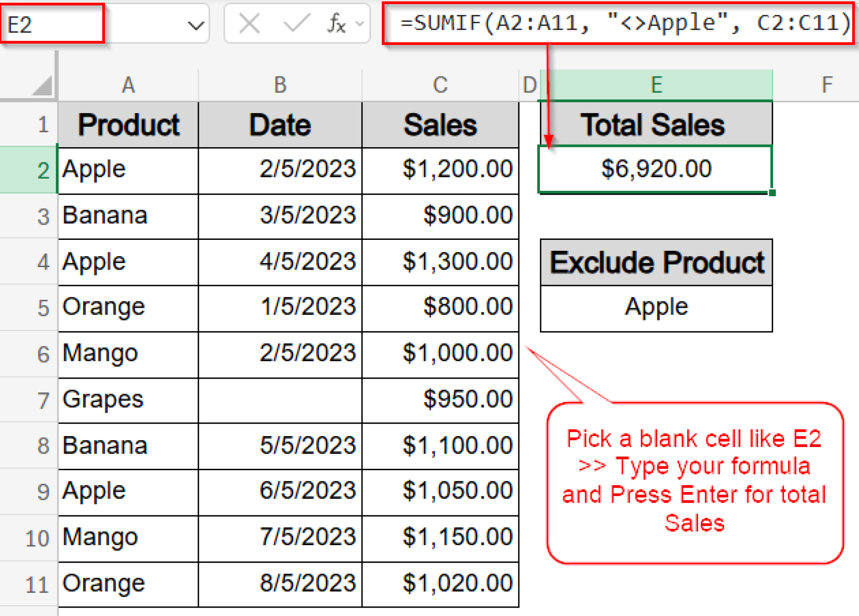Click the green fill handle on cell E2

click(x=772, y=192)
